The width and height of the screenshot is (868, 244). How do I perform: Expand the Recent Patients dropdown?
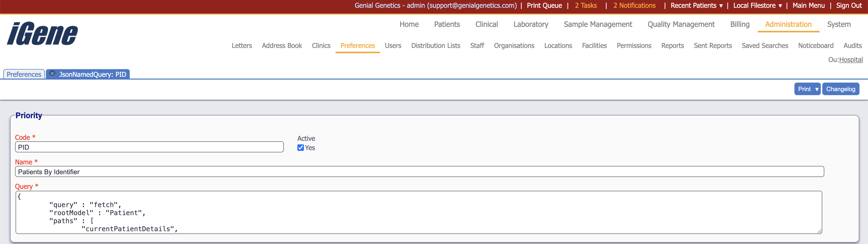(x=696, y=5)
